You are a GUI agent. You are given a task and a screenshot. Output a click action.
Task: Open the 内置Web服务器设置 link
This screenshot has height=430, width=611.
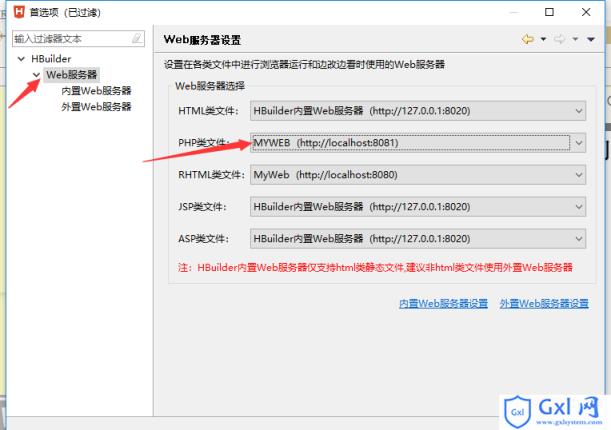coord(443,303)
